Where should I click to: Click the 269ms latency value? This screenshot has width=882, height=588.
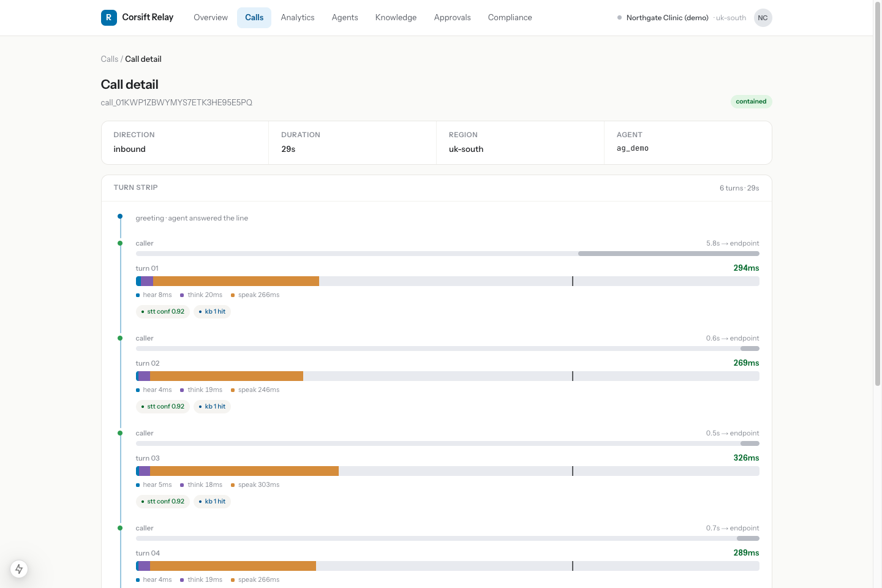746,363
